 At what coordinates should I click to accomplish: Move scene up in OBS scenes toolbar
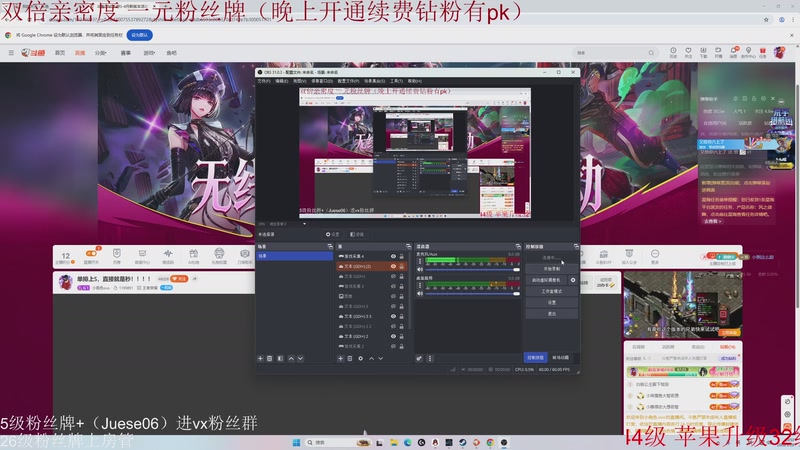pos(291,358)
